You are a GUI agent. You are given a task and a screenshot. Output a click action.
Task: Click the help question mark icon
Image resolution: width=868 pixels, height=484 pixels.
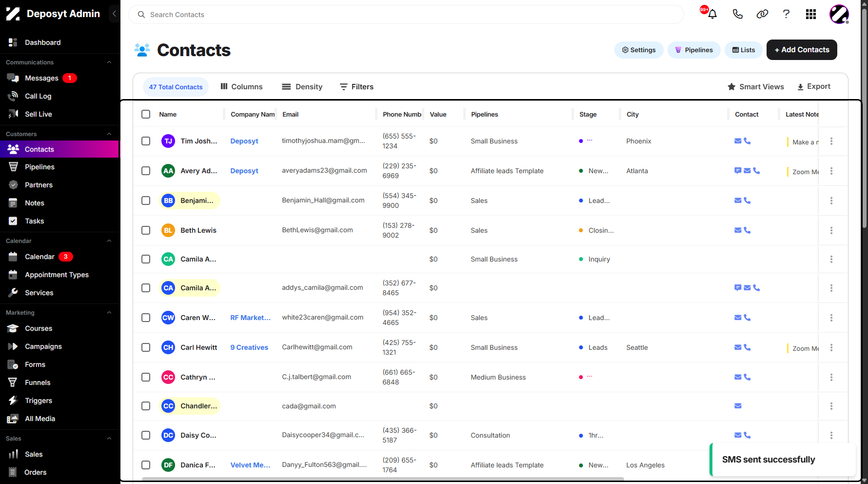[x=786, y=14]
